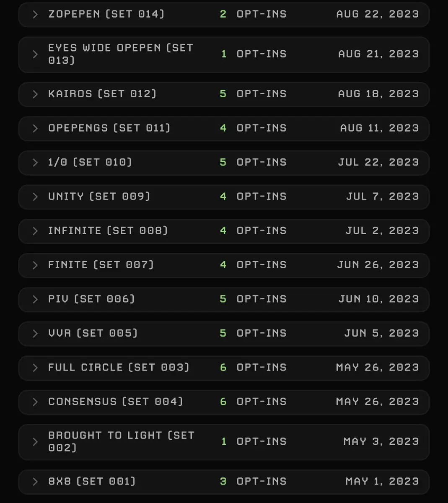Select the Full Circle (Set 003) title
The width and height of the screenshot is (448, 503).
(x=119, y=368)
